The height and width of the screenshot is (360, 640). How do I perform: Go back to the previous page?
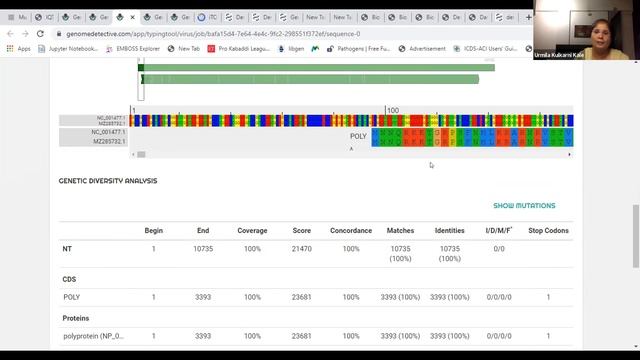[x=10, y=34]
